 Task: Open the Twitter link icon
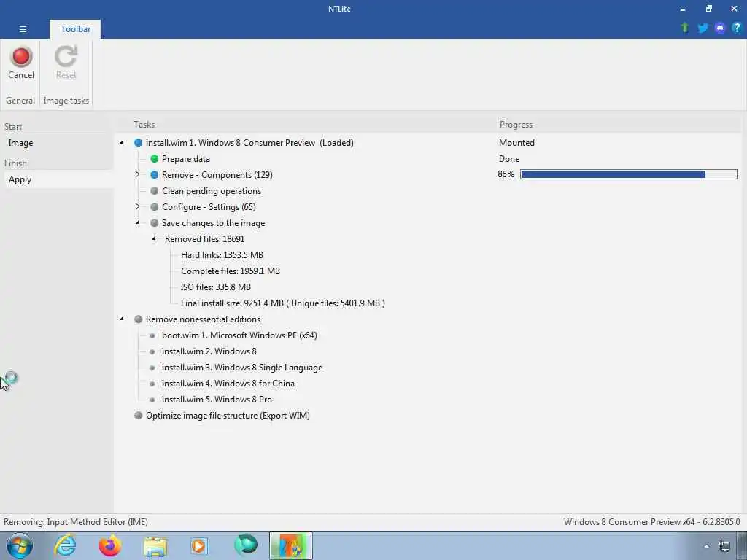coord(703,28)
